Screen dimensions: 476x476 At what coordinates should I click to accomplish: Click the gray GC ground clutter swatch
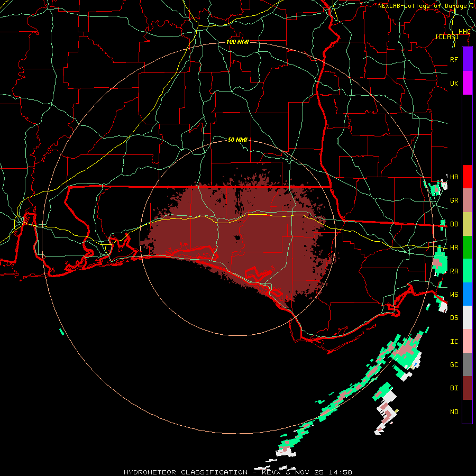point(467,364)
